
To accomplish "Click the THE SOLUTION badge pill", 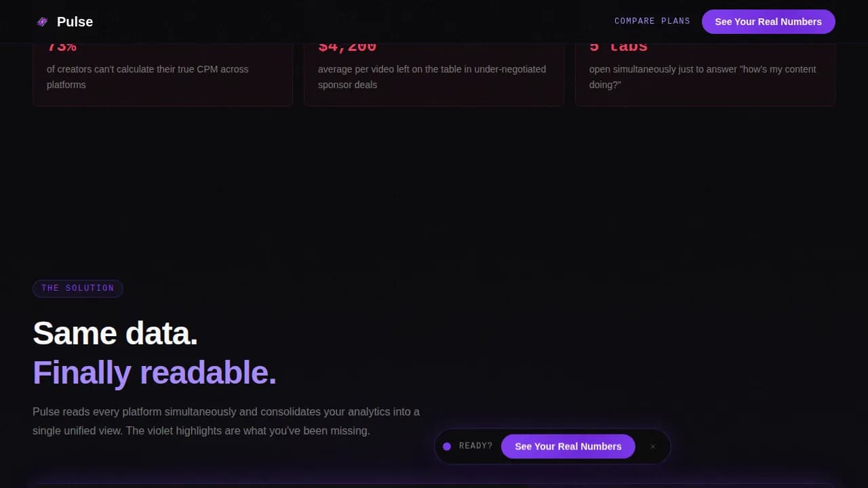I will 78,288.
